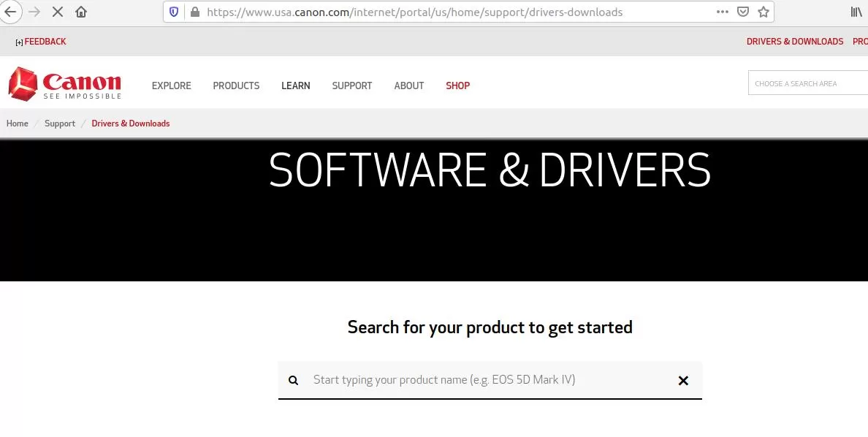Bookmark this page with the star icon
The width and height of the screenshot is (868, 437).
[764, 12]
